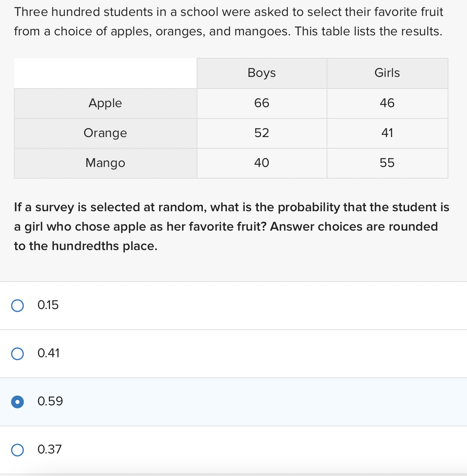Viewport: 467px width, 476px height.
Task: Click the Girls column header
Action: [387, 73]
